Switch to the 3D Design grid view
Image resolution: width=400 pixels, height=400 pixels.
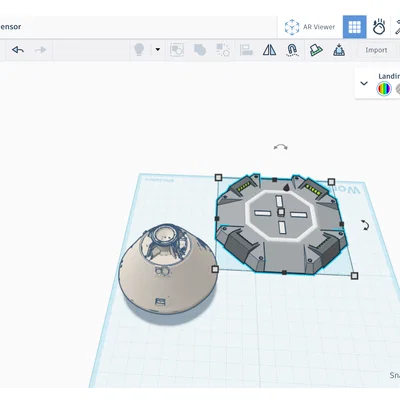354,27
